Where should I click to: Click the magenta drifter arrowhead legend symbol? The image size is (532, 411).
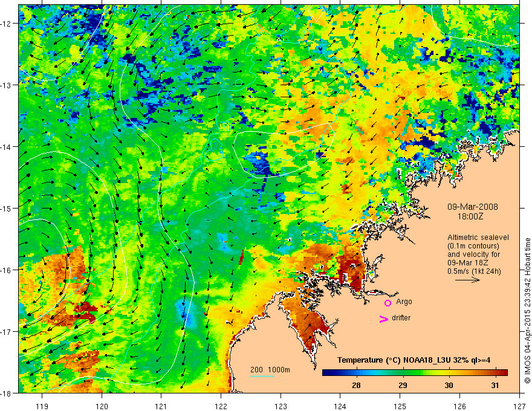click(x=383, y=319)
